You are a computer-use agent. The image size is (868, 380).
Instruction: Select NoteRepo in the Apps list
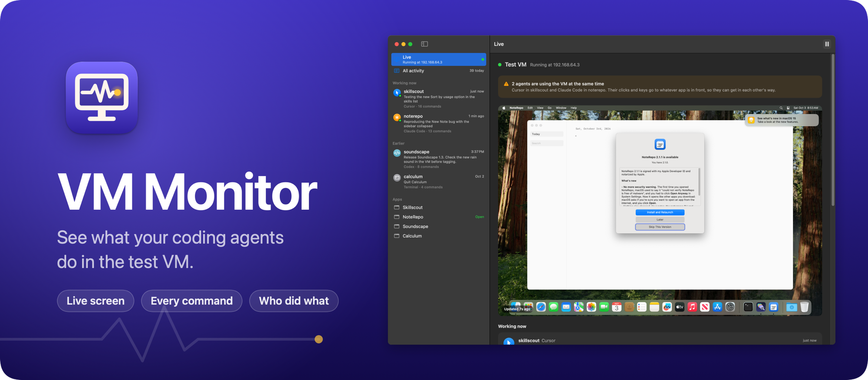coord(438,217)
